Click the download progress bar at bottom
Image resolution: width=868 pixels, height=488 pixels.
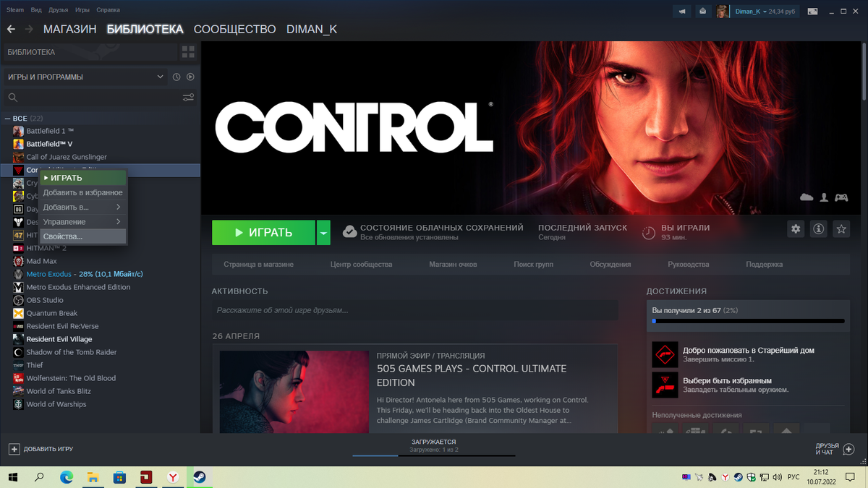click(434, 455)
